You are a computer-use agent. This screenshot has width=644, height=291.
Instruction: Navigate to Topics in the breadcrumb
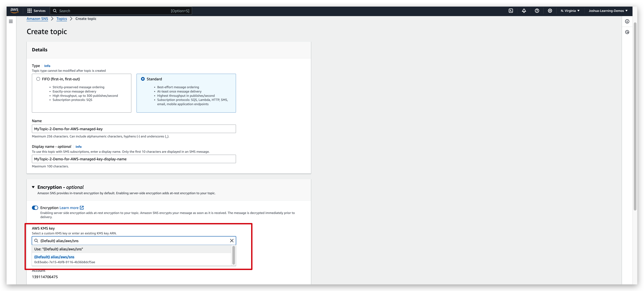[62, 18]
